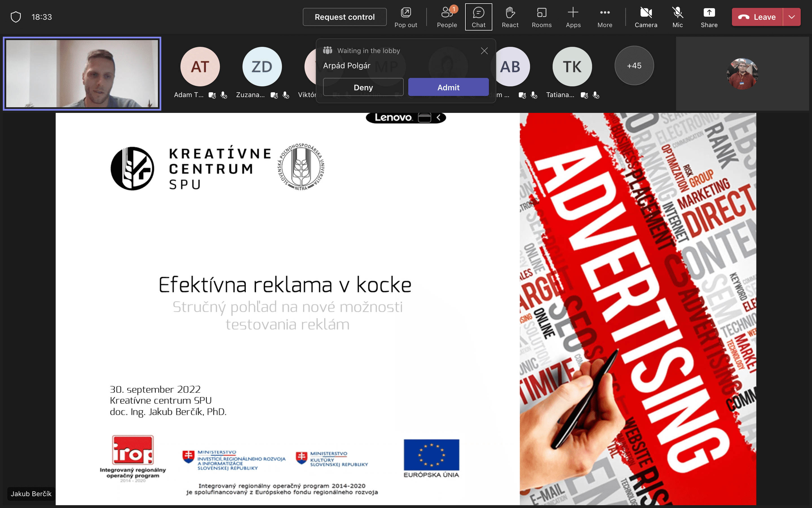Click the lobby group icon in notification
The width and height of the screenshot is (812, 508).
coord(328,51)
